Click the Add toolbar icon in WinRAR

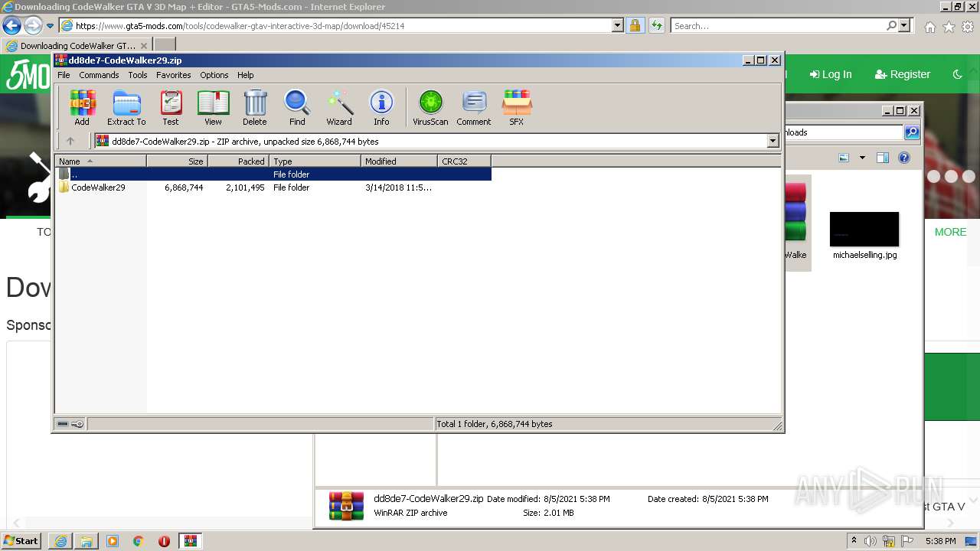tap(82, 107)
